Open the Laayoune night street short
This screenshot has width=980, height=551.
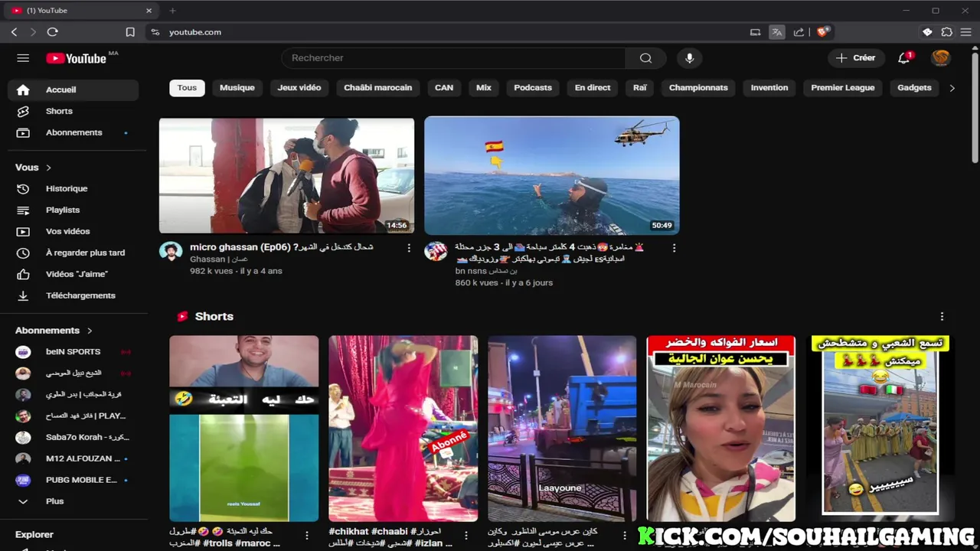[x=562, y=429]
